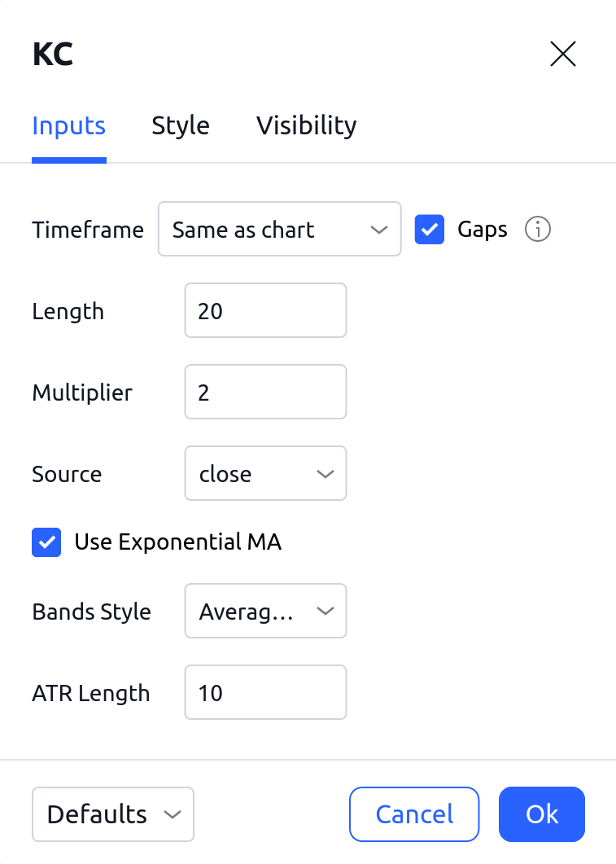Uncheck the Gaps checkbox

[430, 230]
